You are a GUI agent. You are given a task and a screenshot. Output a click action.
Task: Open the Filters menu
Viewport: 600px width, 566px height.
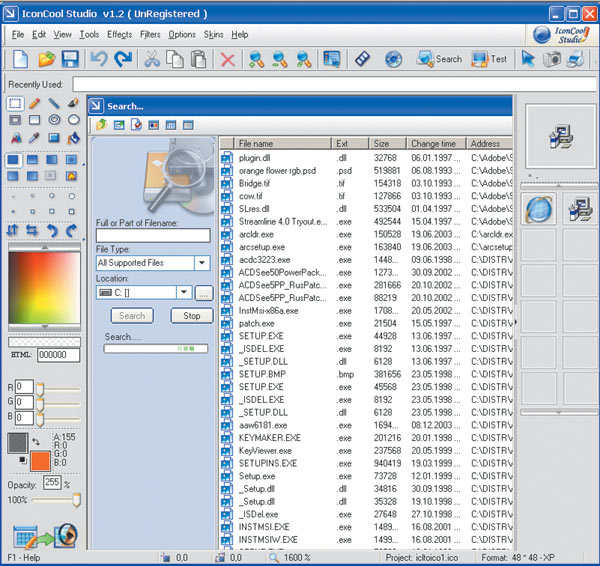click(150, 35)
